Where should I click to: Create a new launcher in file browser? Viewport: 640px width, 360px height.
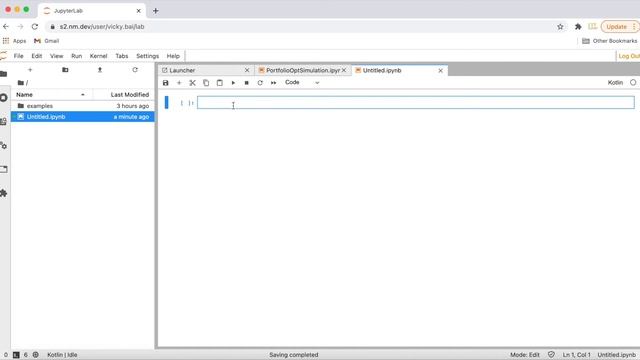[30, 70]
